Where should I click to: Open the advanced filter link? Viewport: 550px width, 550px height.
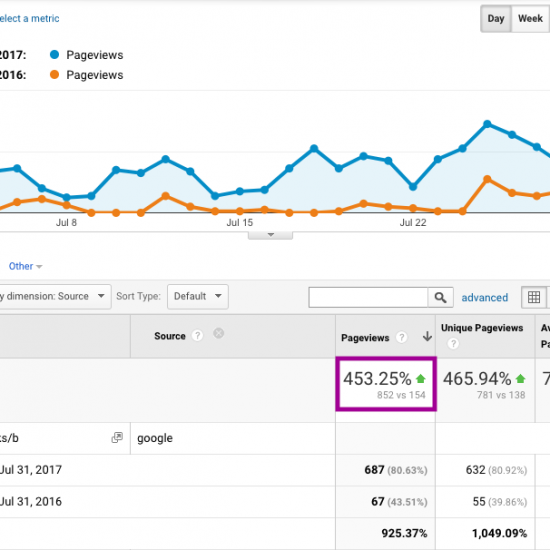tap(484, 298)
